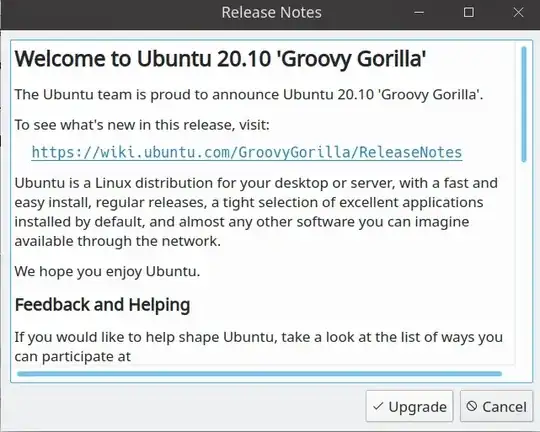The image size is (540, 432).
Task: Click the 'available through the network' line
Action: (117, 241)
